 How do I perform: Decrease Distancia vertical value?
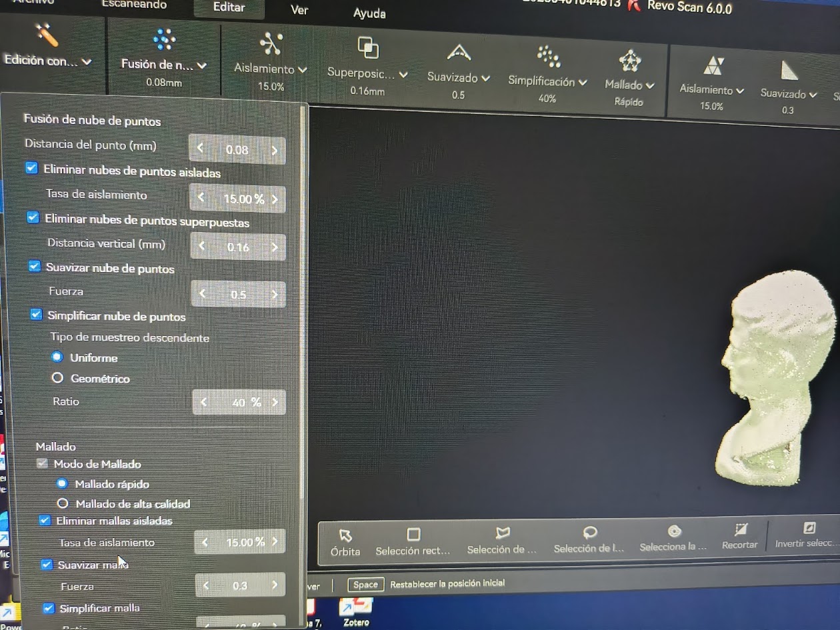click(202, 246)
